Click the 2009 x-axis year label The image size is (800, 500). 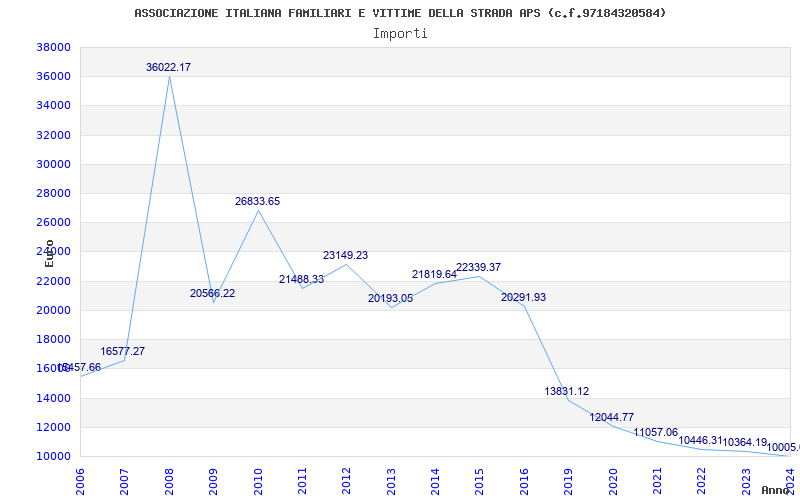point(213,481)
